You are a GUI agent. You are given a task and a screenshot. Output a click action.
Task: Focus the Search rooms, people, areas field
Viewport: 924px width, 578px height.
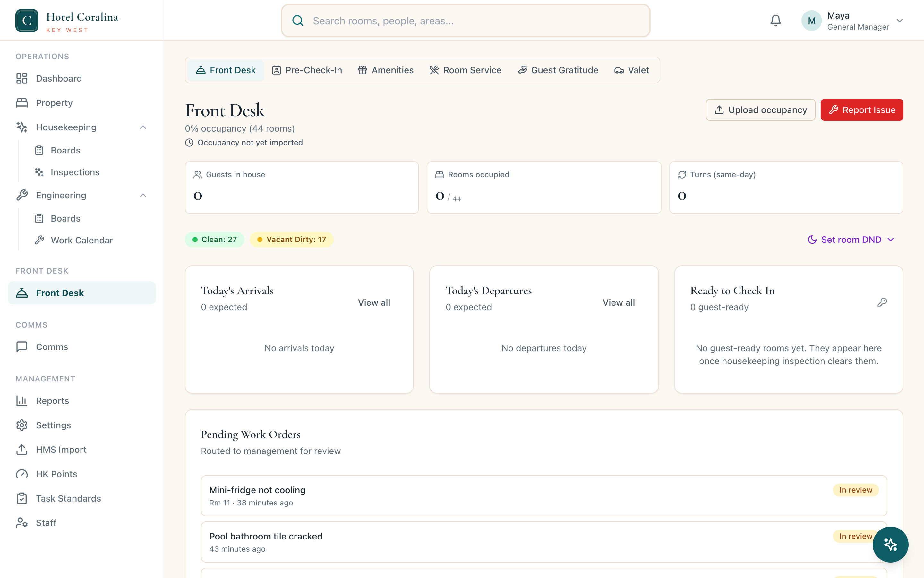tap(466, 21)
